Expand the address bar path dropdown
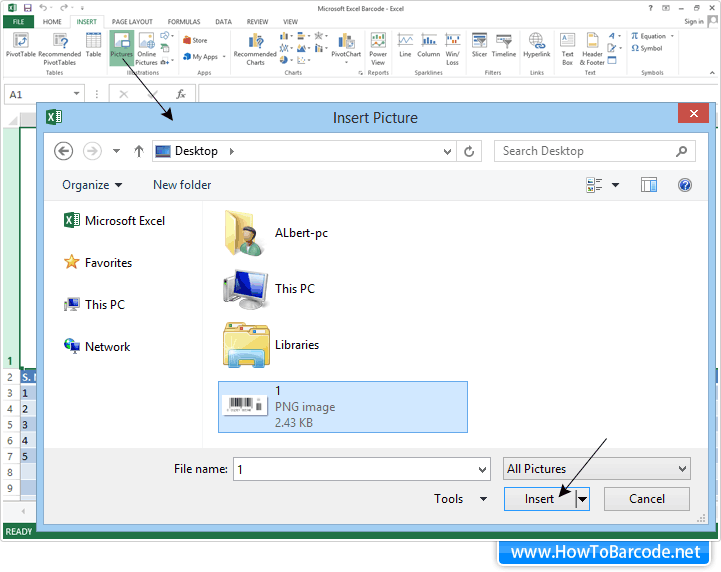721x572 pixels. pos(446,151)
